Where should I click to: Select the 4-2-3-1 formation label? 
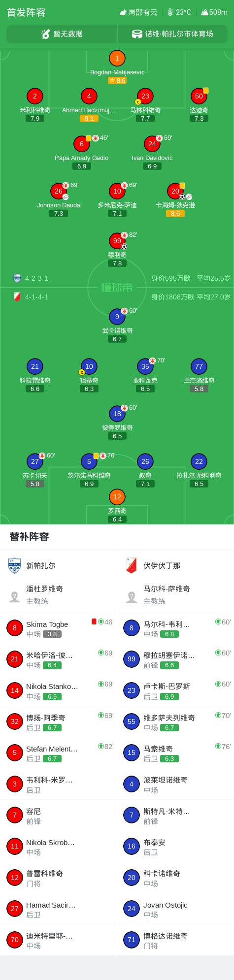tap(36, 278)
